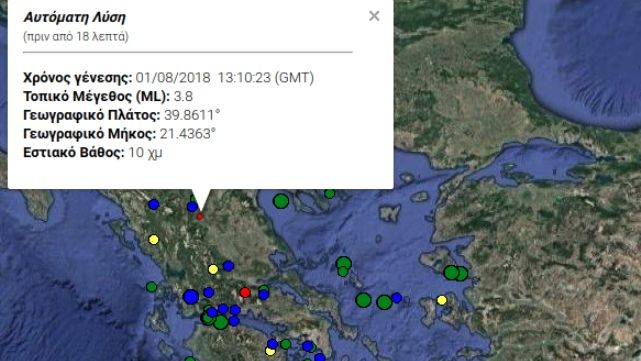Select the big green marker beside Chalkidiki peninsula

tap(281, 201)
